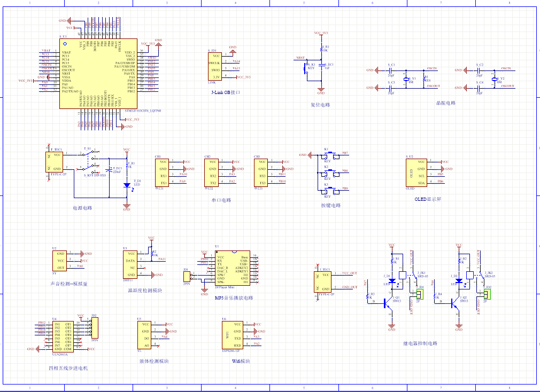The height and width of the screenshot is (392, 540).
Task: Click the OLED显示屏 title label
Action: (x=428, y=199)
